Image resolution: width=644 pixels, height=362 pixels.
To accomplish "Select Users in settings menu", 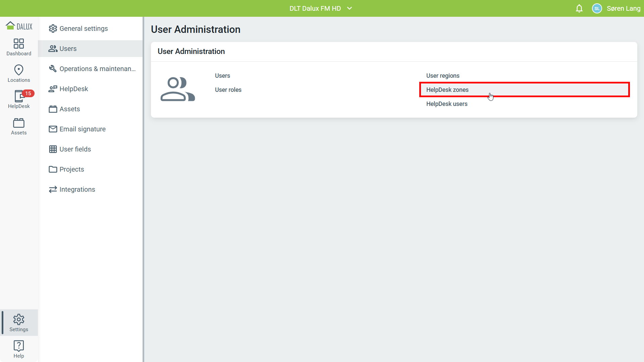I will tap(90, 49).
